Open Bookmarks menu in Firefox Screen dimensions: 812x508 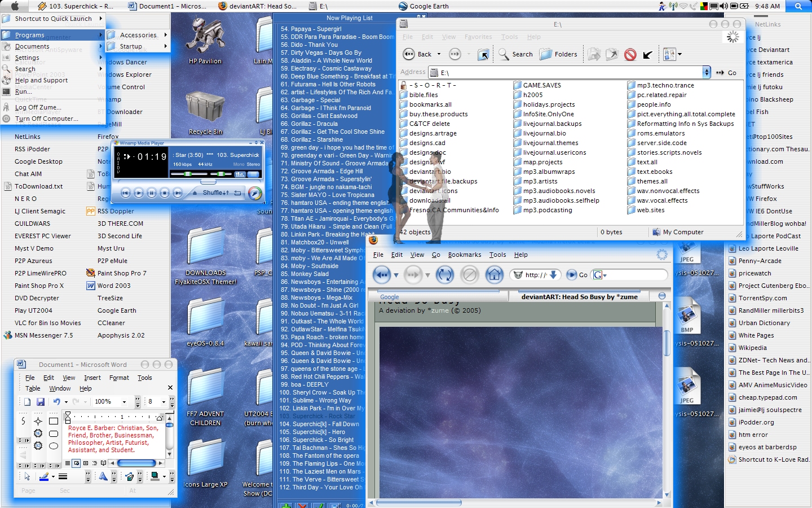click(x=464, y=255)
